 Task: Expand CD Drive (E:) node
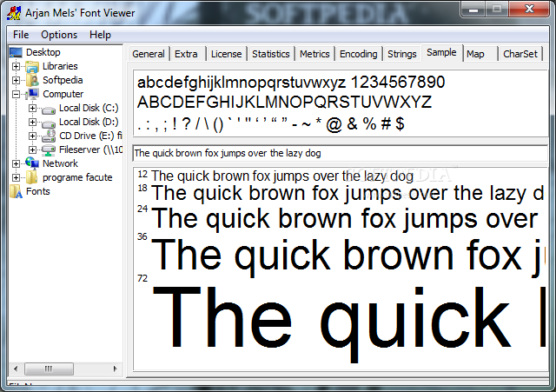click(32, 136)
